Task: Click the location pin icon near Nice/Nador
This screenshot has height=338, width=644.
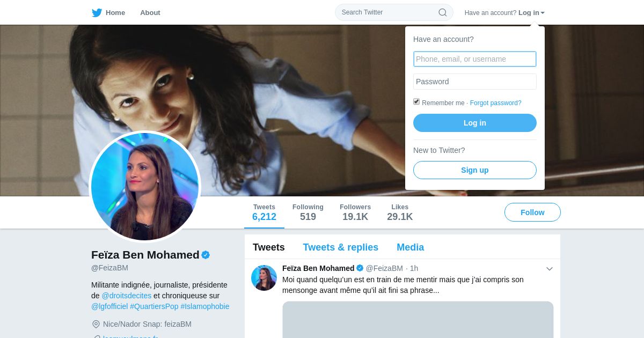Action: pos(96,324)
